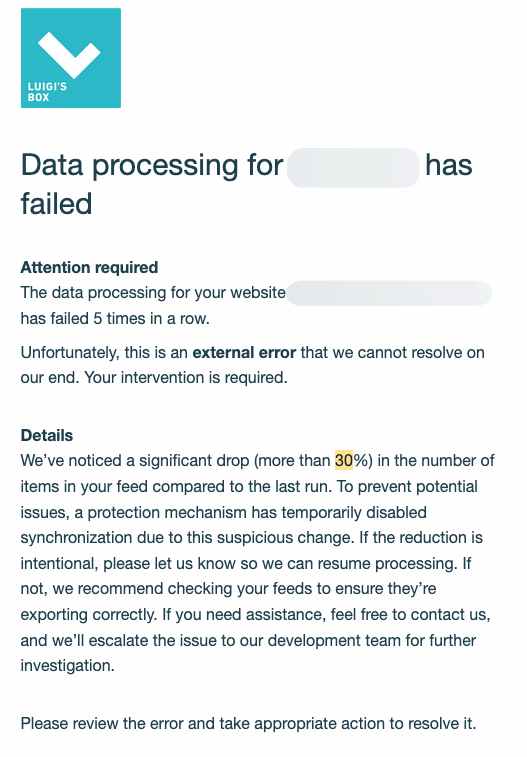The width and height of the screenshot is (527, 757).
Task: Click 'has failed 5 times in a row'
Action: tap(115, 319)
